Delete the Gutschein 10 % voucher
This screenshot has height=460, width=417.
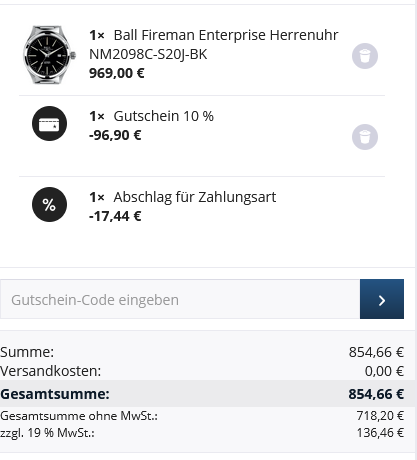tap(365, 137)
